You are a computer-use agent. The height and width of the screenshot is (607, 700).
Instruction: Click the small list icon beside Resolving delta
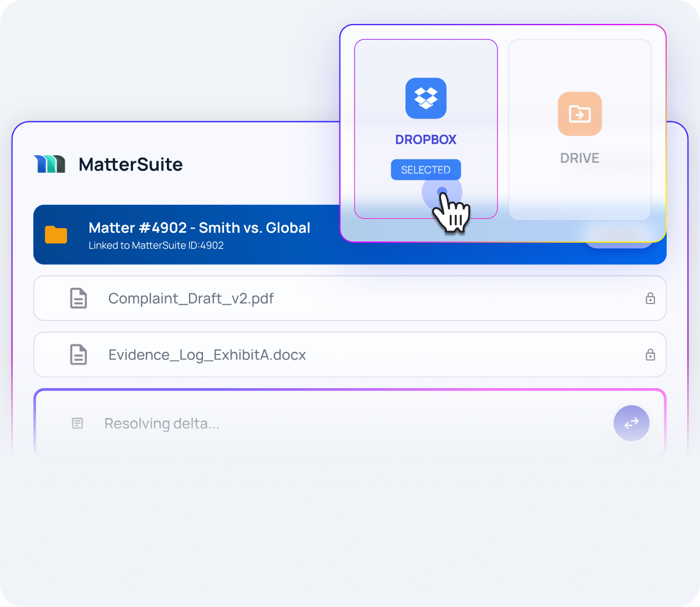coord(77,423)
